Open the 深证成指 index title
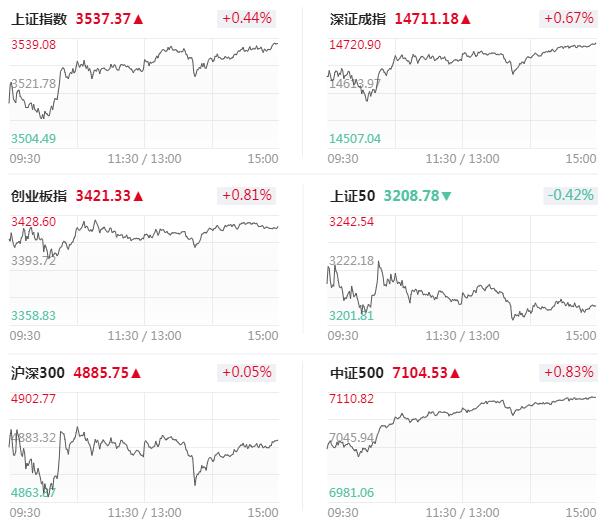611x530 pixels. click(x=358, y=19)
